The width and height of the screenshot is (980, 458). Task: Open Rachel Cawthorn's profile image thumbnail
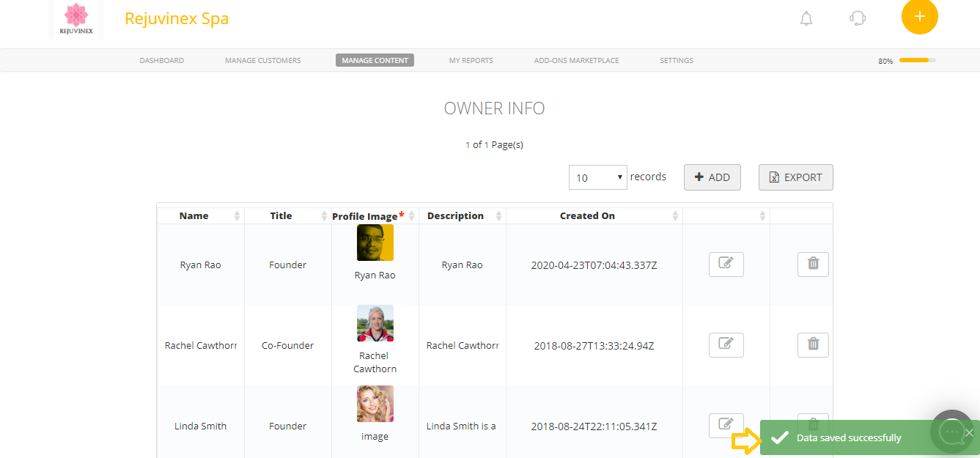(375, 323)
